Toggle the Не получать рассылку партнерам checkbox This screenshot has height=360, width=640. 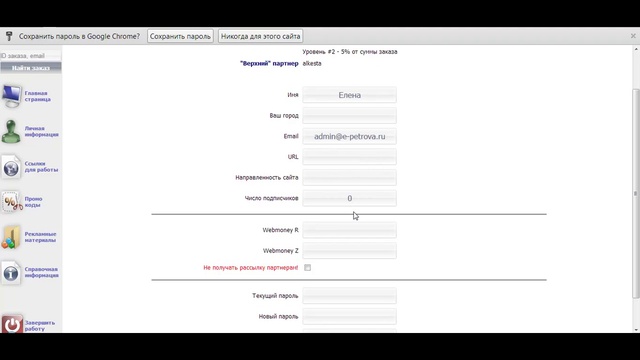pyautogui.click(x=307, y=268)
